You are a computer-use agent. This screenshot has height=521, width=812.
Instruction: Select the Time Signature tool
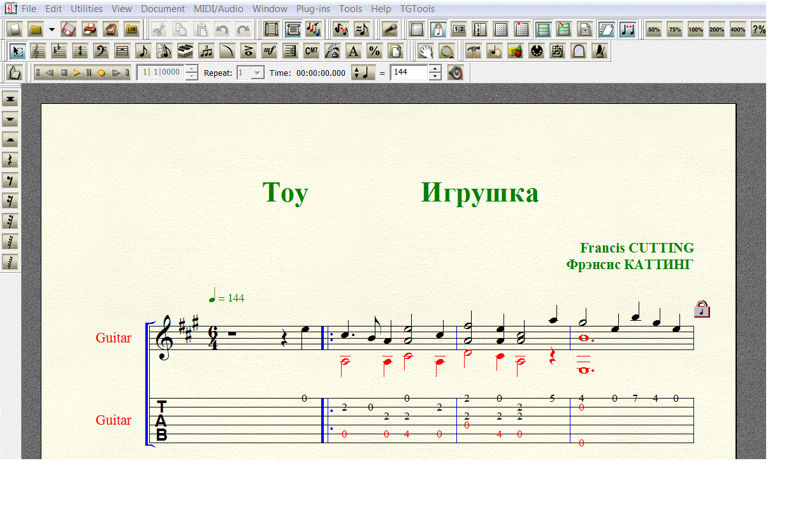tap(80, 51)
